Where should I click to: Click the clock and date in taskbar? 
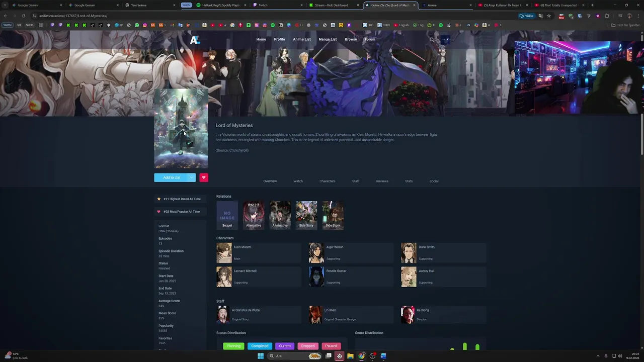click(x=632, y=356)
